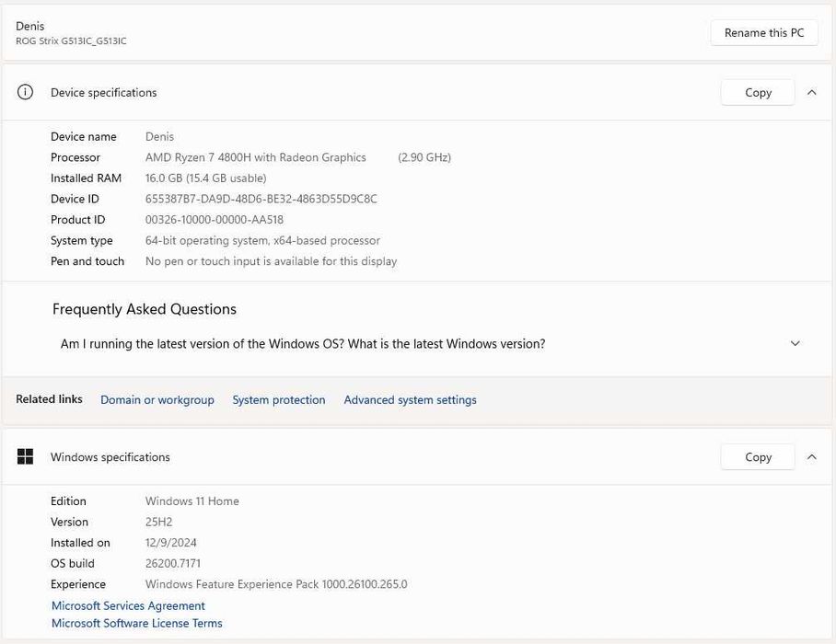Copy the Device specifications
Image resolution: width=836 pixels, height=644 pixels.
pos(758,93)
